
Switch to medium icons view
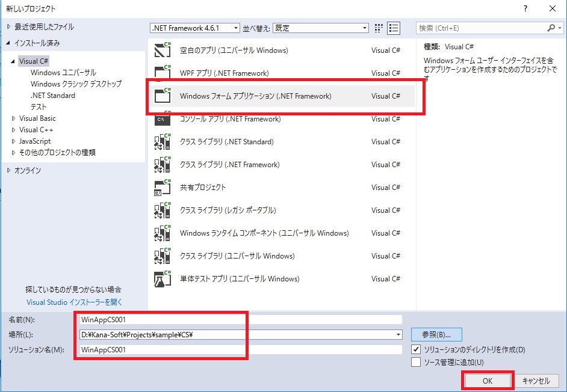point(379,28)
